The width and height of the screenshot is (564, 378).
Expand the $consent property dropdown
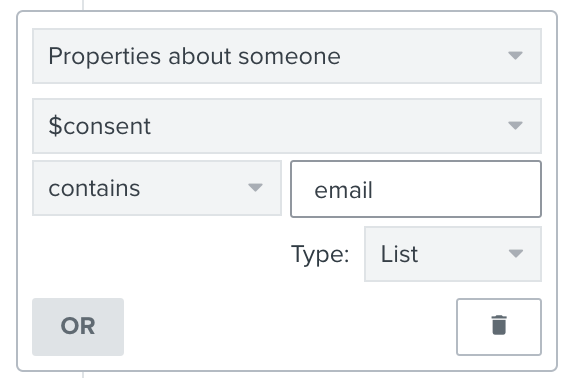tap(287, 126)
